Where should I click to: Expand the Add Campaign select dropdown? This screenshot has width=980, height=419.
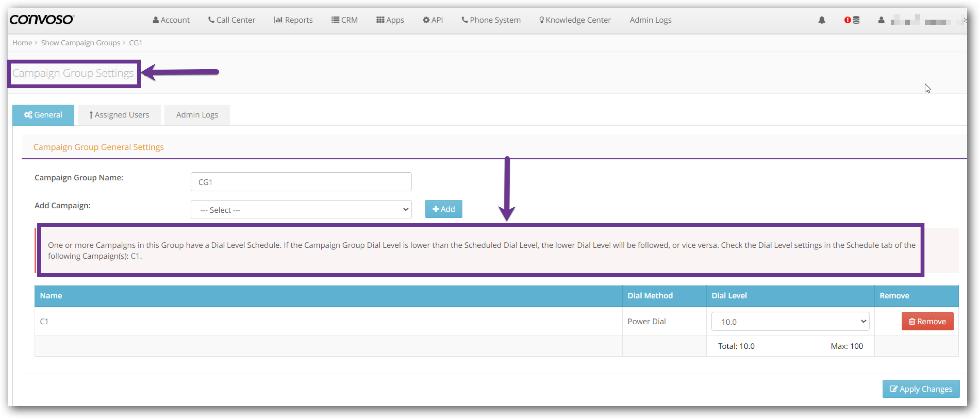tap(301, 209)
